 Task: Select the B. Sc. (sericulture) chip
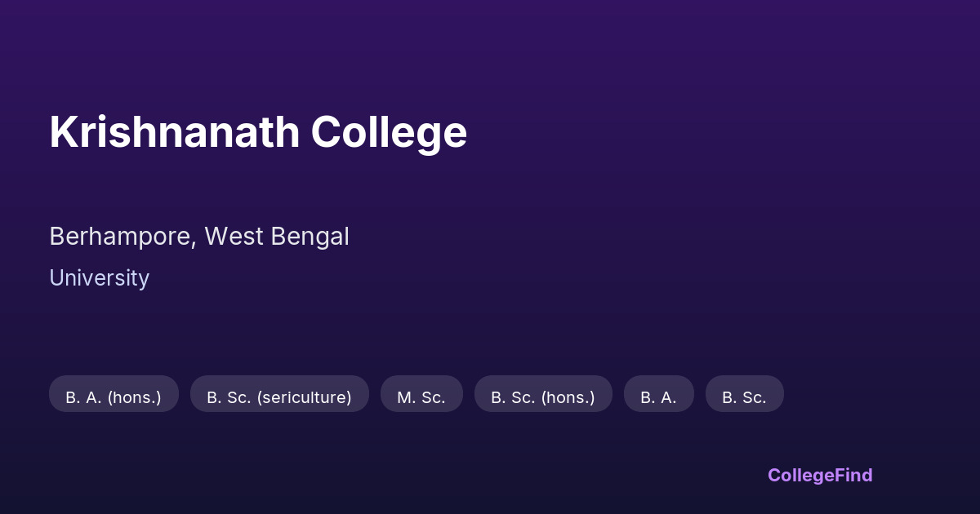click(279, 397)
